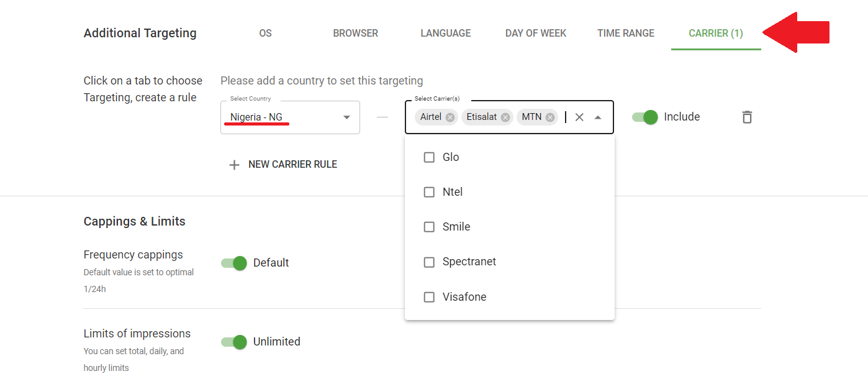Viewport: 868px width, 384px height.
Task: Select Ntel from the carrier list
Action: [429, 192]
